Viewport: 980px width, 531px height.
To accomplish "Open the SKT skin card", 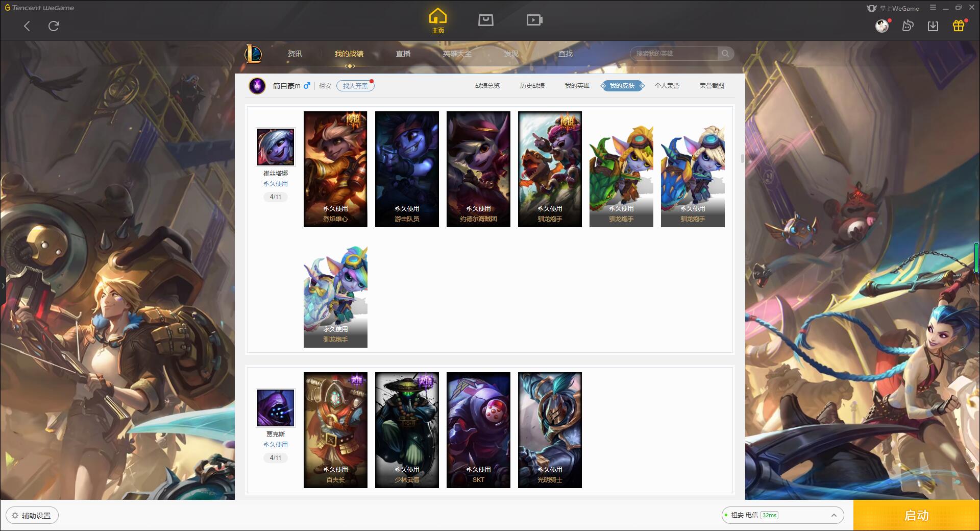I will pos(478,430).
